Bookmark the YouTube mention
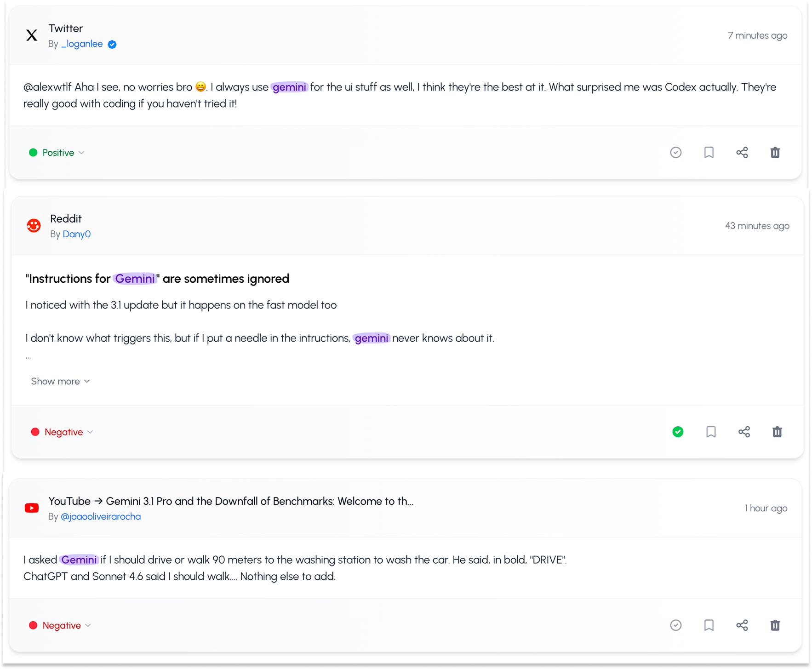This screenshot has height=669, width=812. [x=709, y=625]
